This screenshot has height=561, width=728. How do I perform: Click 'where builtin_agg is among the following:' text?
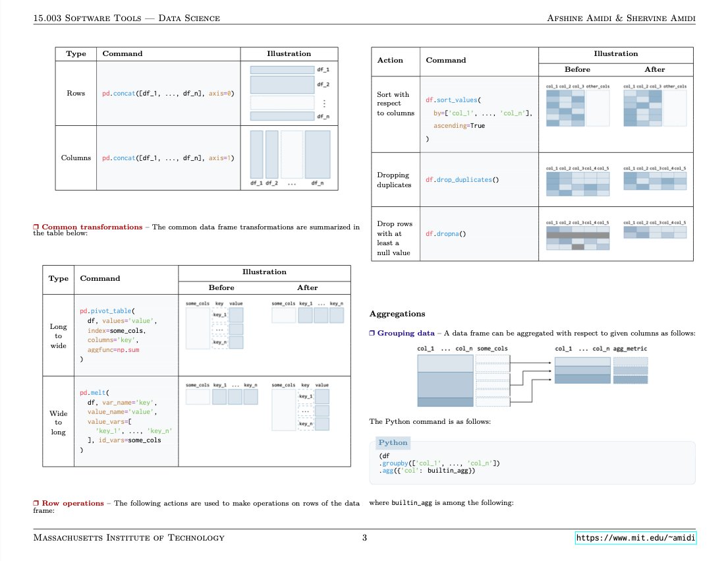[x=441, y=503]
